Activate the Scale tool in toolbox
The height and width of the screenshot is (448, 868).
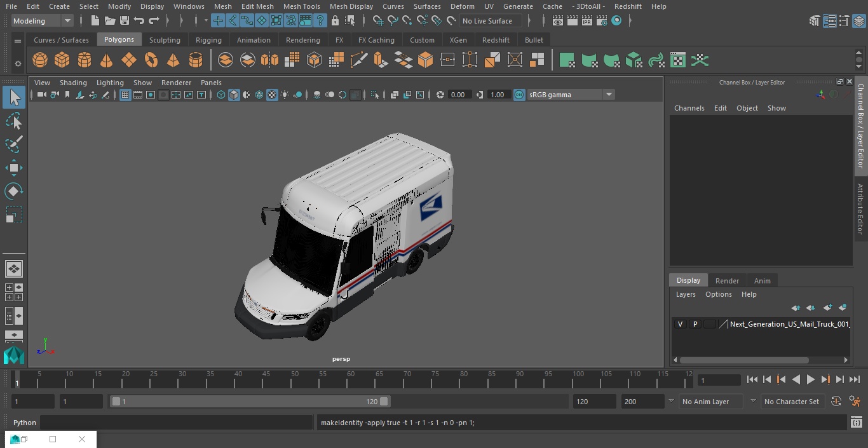pyautogui.click(x=14, y=215)
